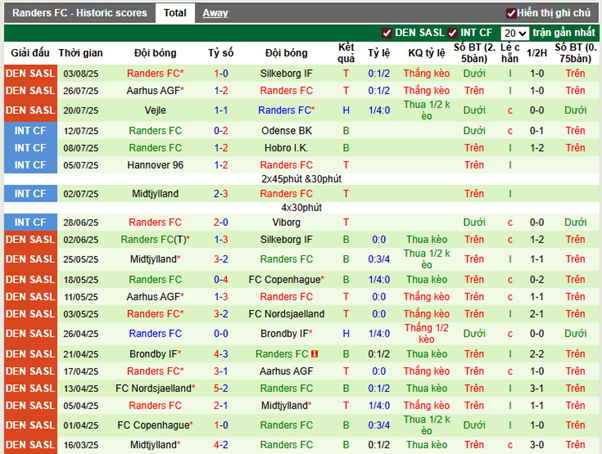Click the 3-0 half-time score on 16/03/25
This screenshot has width=602, height=454.
pyautogui.click(x=537, y=445)
